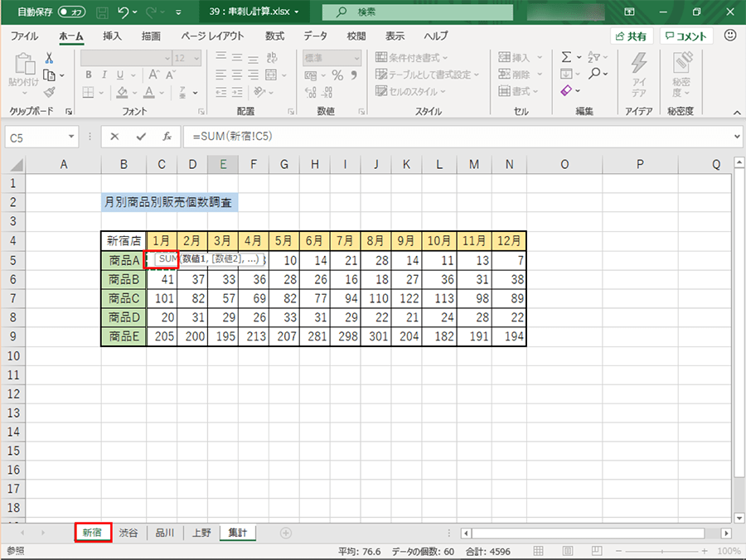The image size is (746, 560).
Task: Open the ページ レイアウト tab
Action: (x=212, y=36)
